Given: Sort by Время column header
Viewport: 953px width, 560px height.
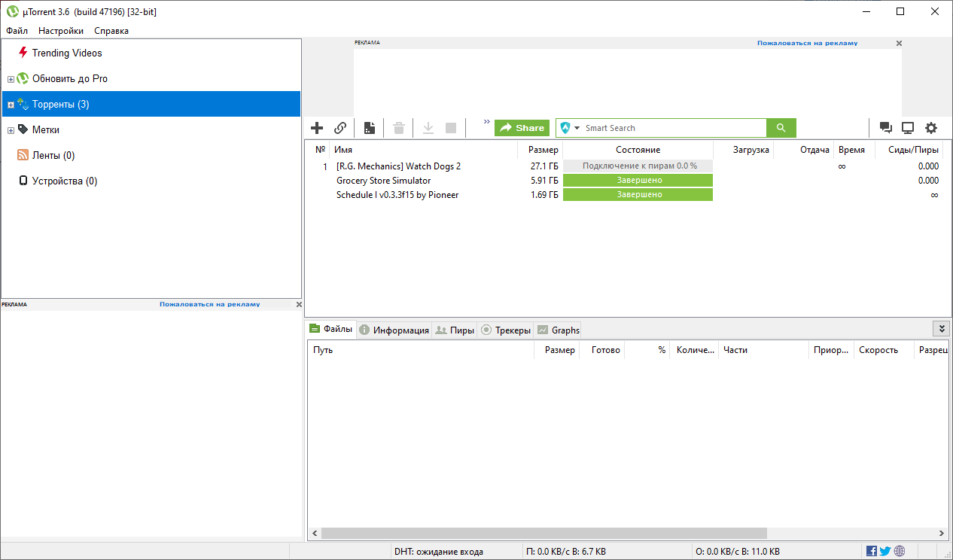Looking at the screenshot, I should [854, 150].
